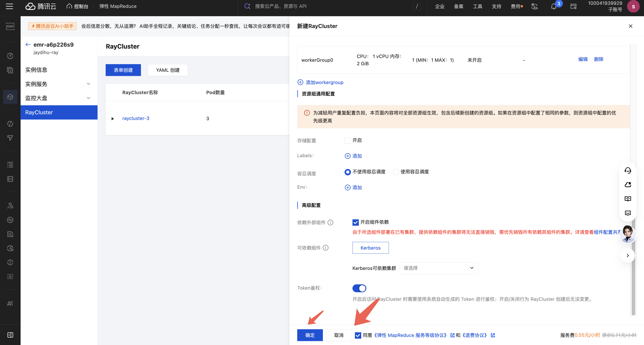Open 支持 top menu
This screenshot has width=644, height=345.
tap(496, 6)
